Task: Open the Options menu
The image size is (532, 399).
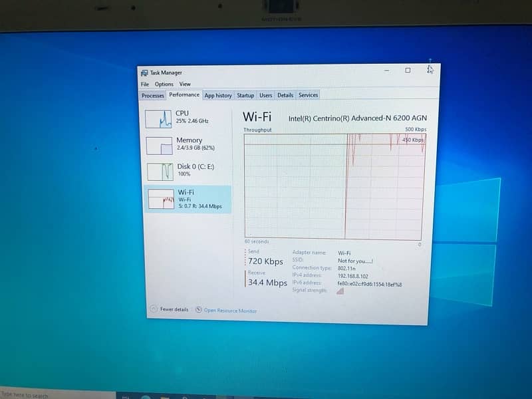Action: (164, 84)
